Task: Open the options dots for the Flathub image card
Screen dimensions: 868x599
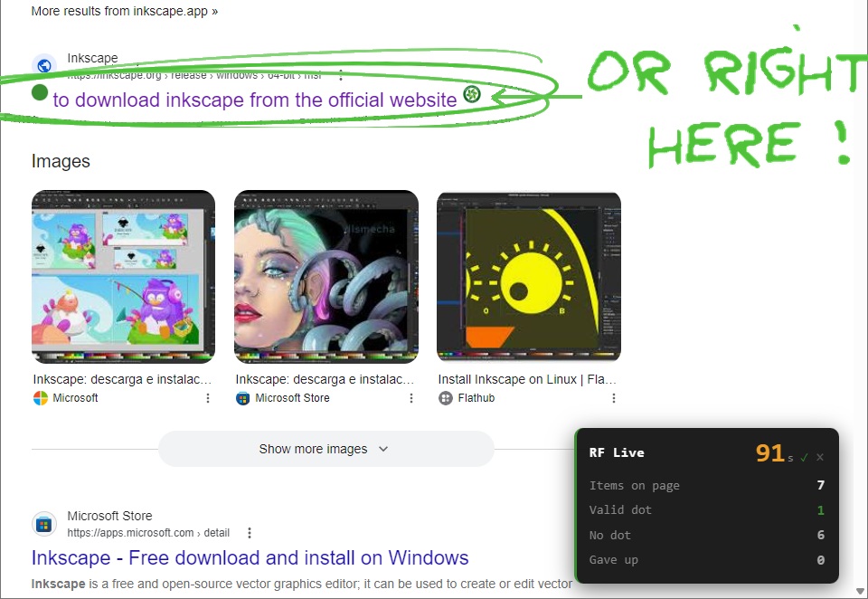Action: coord(613,398)
